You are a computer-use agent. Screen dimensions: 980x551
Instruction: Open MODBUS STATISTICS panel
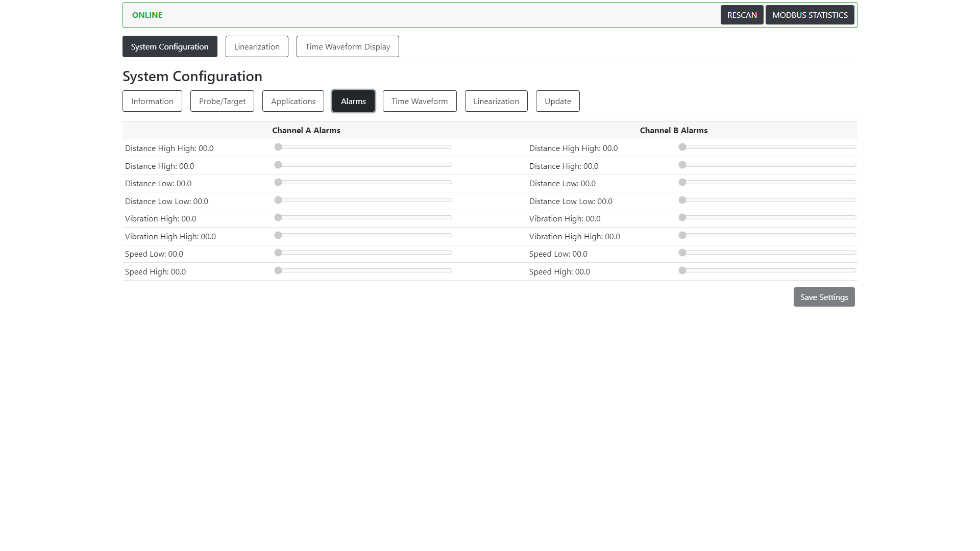[x=810, y=15]
